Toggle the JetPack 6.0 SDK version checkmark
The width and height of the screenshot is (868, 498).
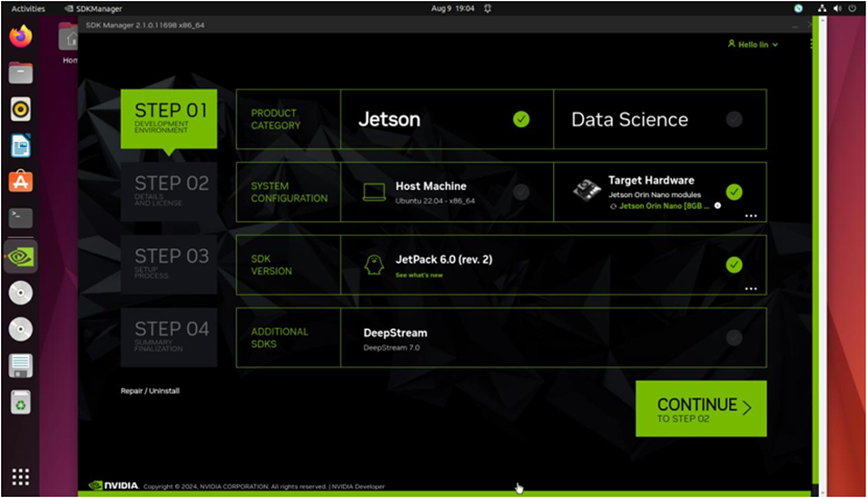point(734,264)
